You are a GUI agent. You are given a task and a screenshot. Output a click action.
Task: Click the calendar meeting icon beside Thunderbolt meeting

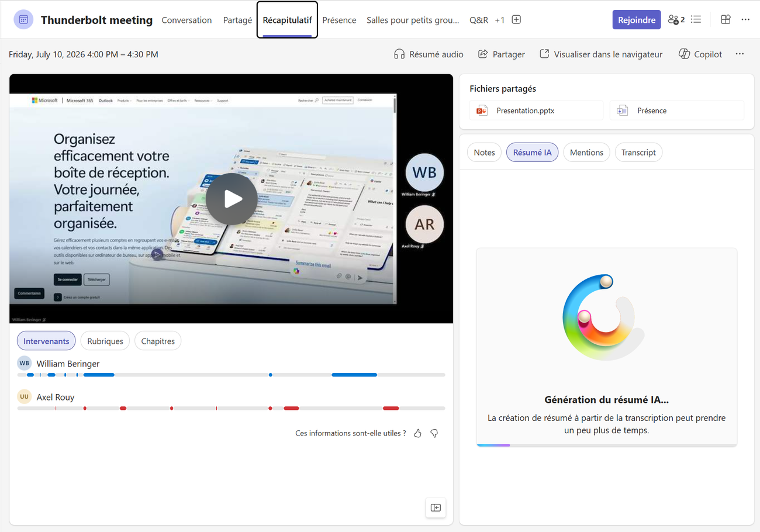[x=23, y=19]
